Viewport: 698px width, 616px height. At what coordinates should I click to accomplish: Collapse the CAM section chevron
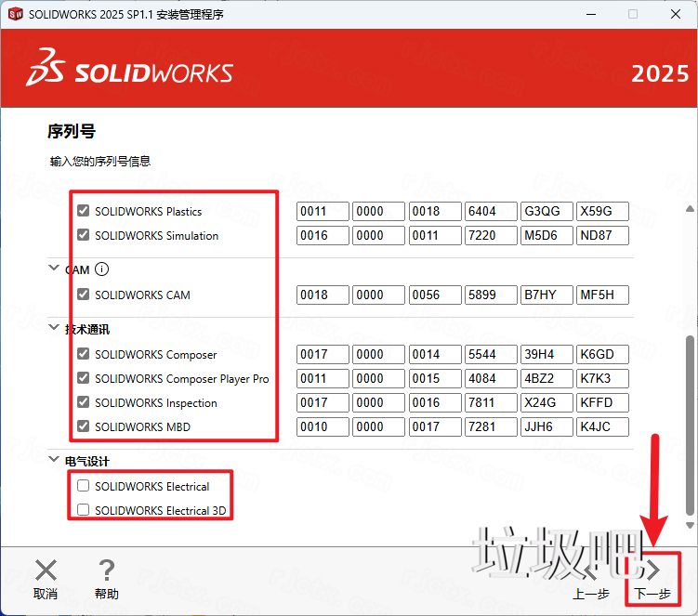click(54, 268)
